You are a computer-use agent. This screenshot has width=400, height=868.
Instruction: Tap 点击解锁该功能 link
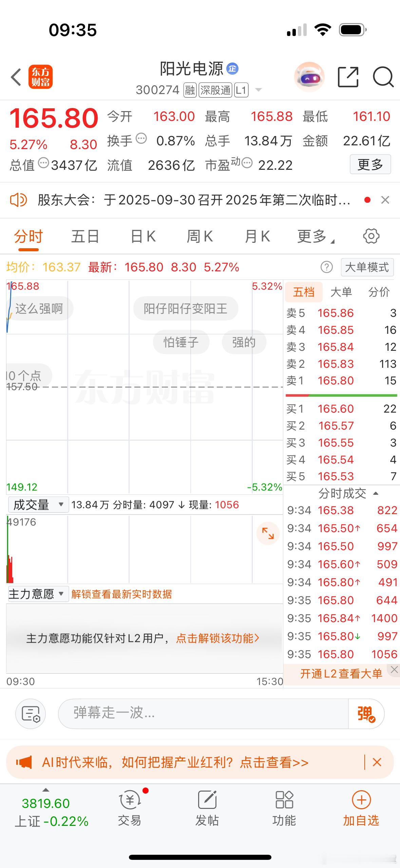pyautogui.click(x=217, y=638)
